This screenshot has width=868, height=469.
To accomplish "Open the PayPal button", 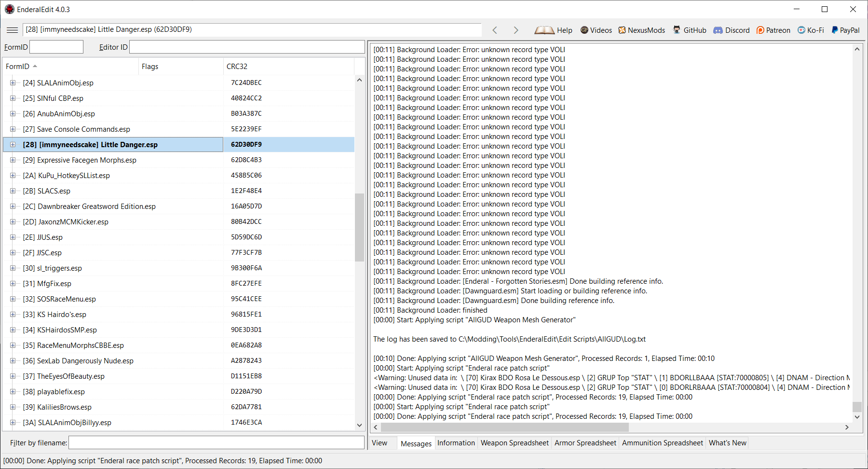I will click(845, 30).
